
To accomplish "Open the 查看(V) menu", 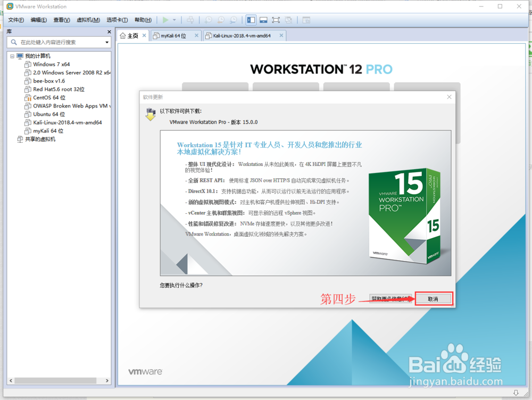I will [62, 20].
